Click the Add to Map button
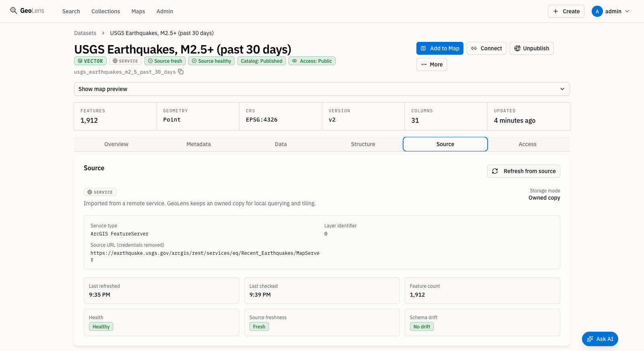 point(440,48)
